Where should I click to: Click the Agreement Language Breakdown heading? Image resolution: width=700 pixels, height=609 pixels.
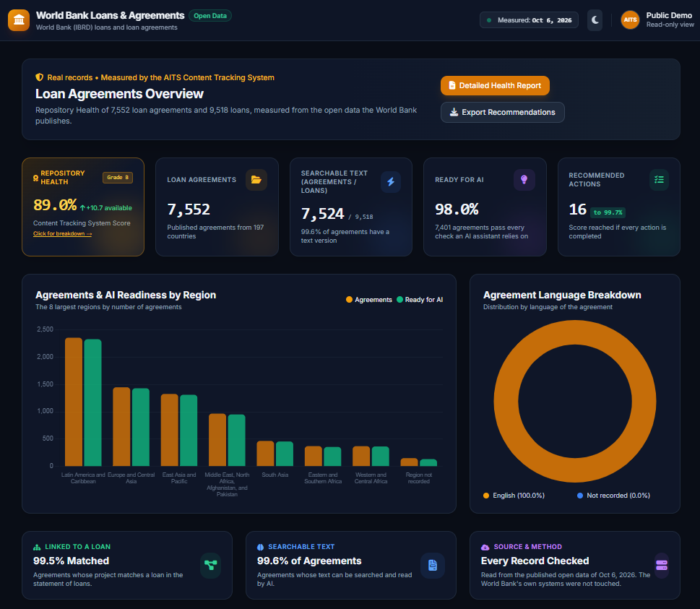tap(562, 295)
